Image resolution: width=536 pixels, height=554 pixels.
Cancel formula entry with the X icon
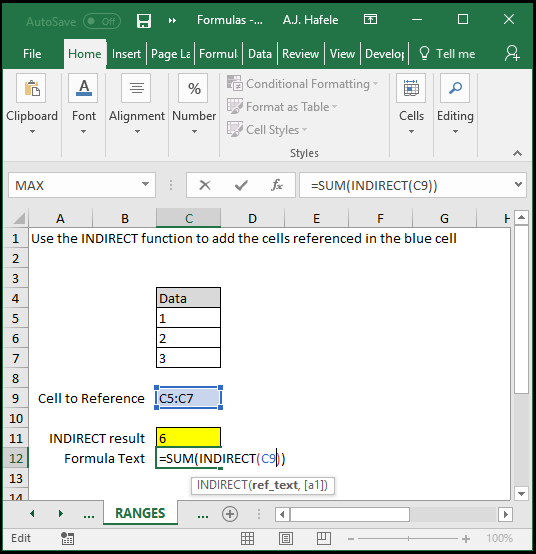[205, 185]
